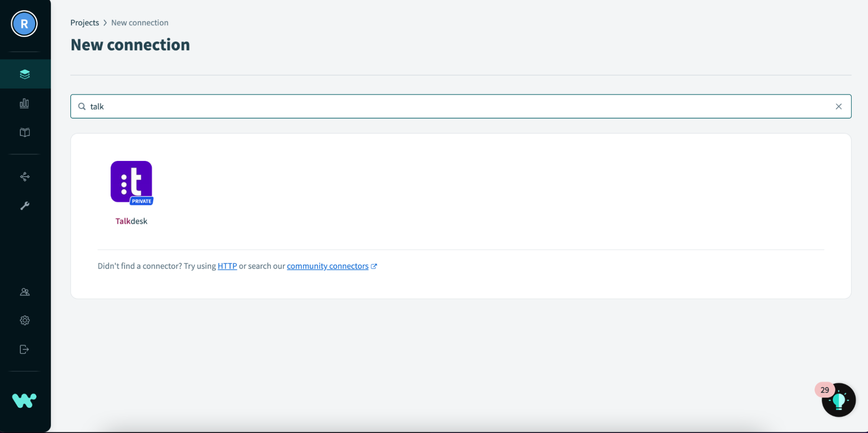868x433 pixels.
Task: Open the Projects layers icon in sidebar
Action: pos(25,74)
